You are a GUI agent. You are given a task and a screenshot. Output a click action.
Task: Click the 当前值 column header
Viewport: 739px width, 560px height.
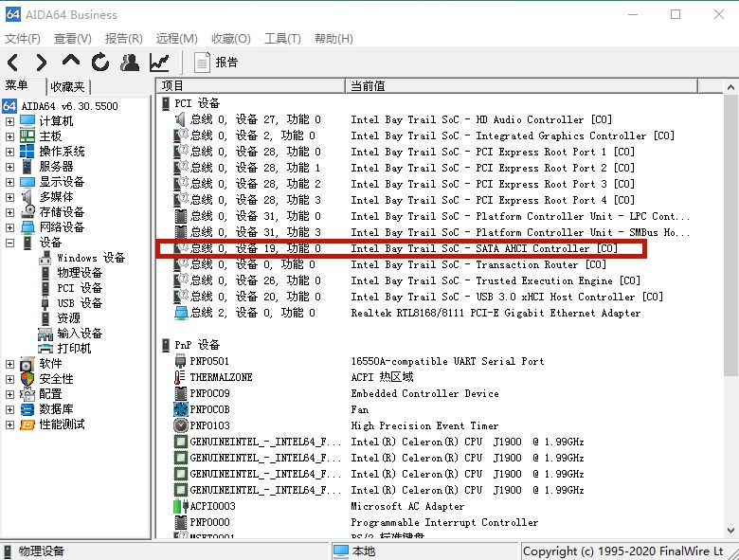pos(521,86)
